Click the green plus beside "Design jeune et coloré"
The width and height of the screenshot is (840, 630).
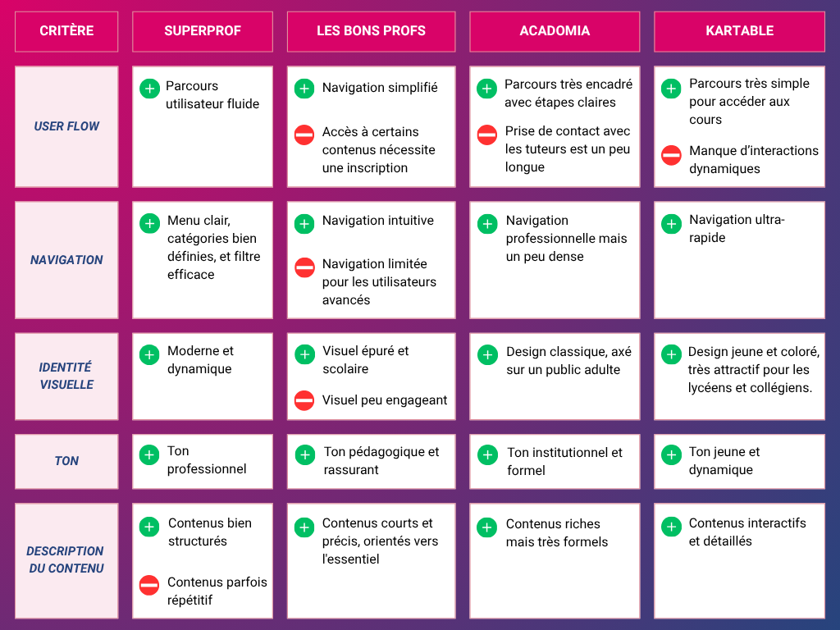click(671, 354)
